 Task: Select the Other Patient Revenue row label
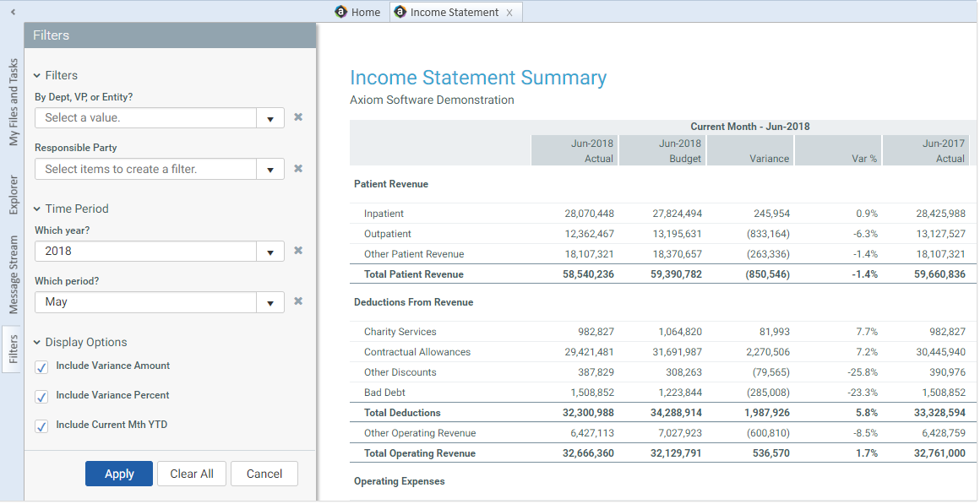[414, 254]
